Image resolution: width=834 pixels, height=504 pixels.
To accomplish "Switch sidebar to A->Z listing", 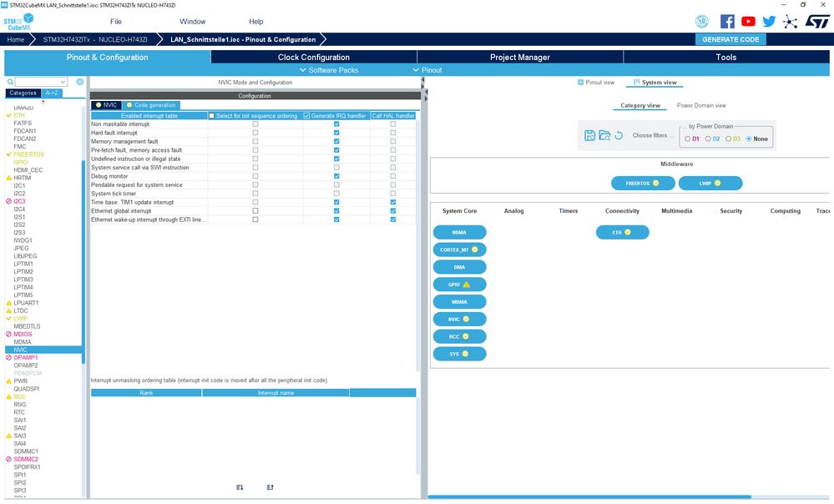I will (x=52, y=93).
